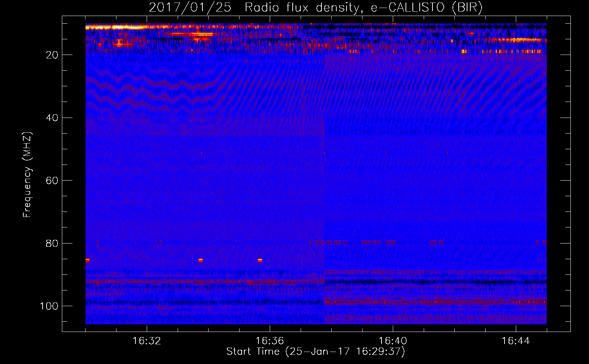589x364 pixels.
Task: Click the 16:36 time axis label
Action: [x=270, y=341]
